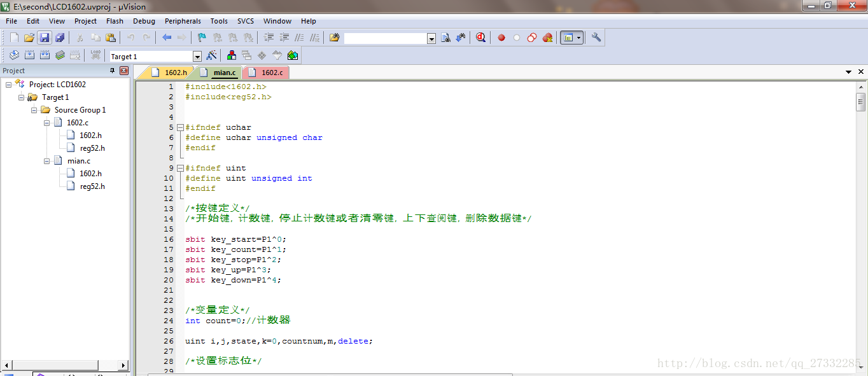Click the Navigate Backwards blue arrow
Screen dimensions: 868x376
(x=167, y=38)
